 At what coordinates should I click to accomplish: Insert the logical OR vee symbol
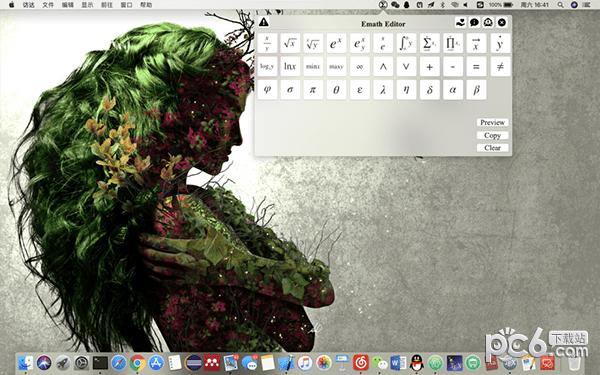click(406, 66)
